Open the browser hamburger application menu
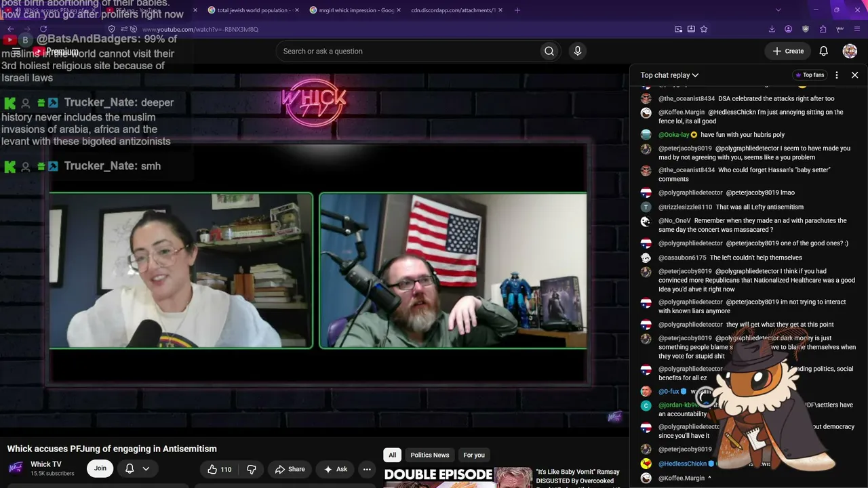The image size is (868, 488). 858,29
